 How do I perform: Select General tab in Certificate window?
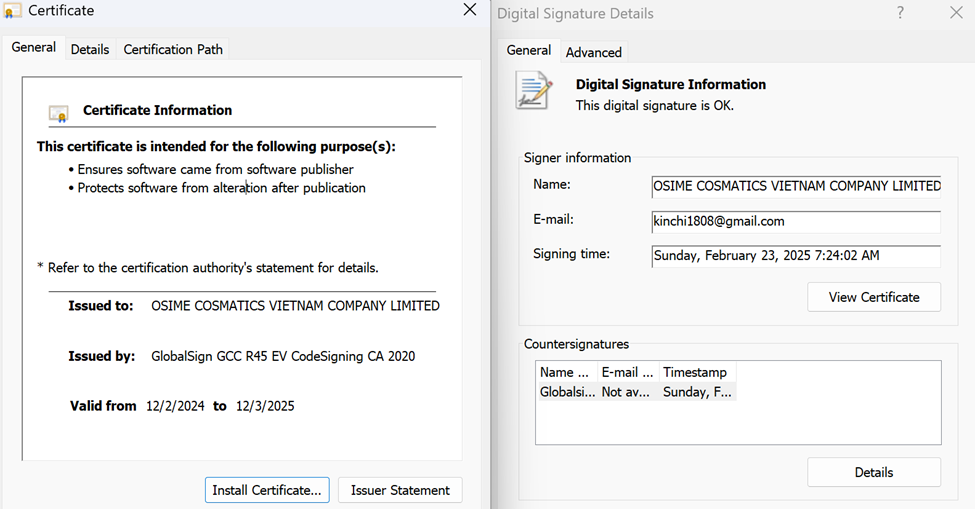coord(34,47)
